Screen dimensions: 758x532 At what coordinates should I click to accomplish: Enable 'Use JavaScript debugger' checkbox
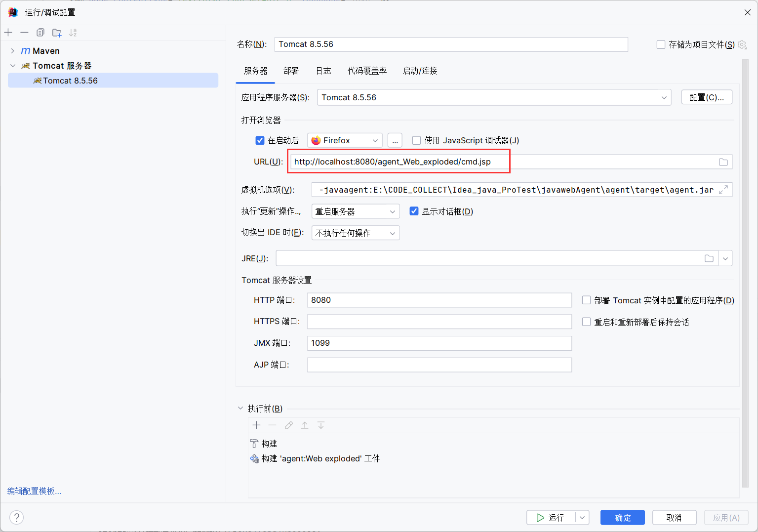tap(416, 140)
